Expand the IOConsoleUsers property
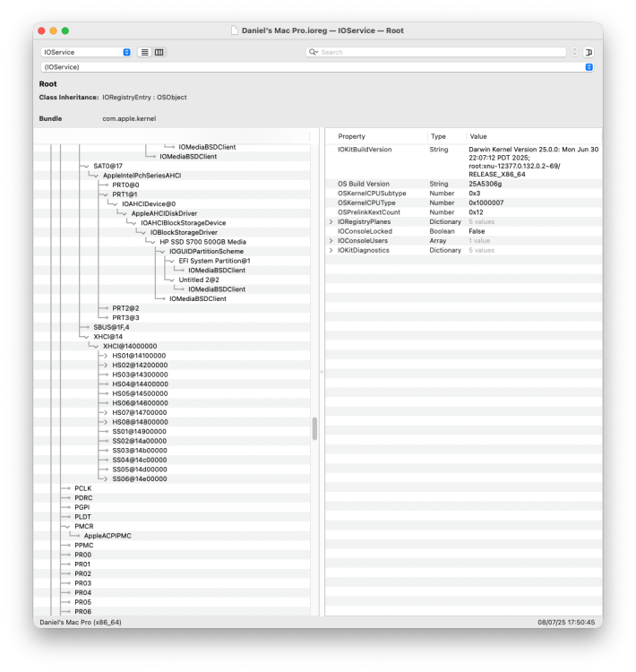 point(331,241)
